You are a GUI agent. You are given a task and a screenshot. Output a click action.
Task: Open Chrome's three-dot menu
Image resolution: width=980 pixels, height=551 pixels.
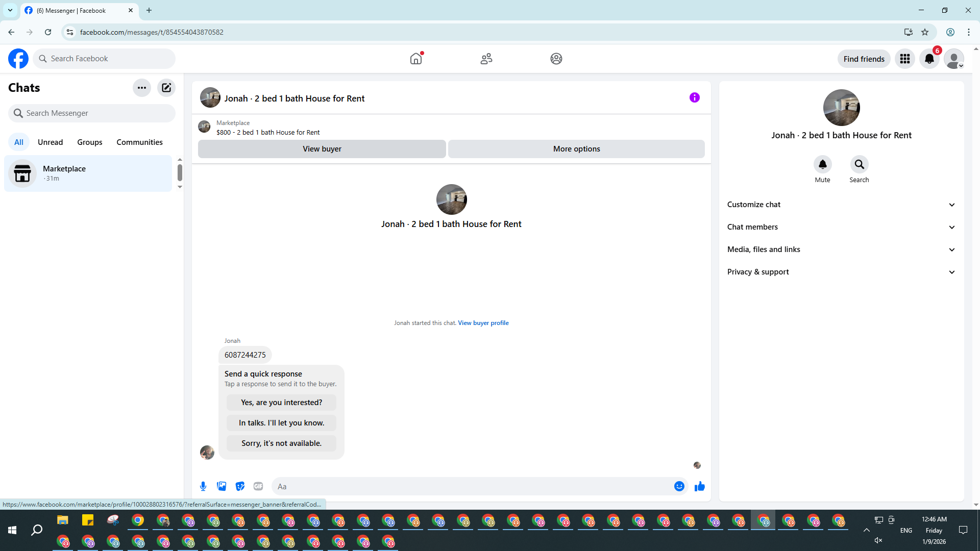[969, 32]
